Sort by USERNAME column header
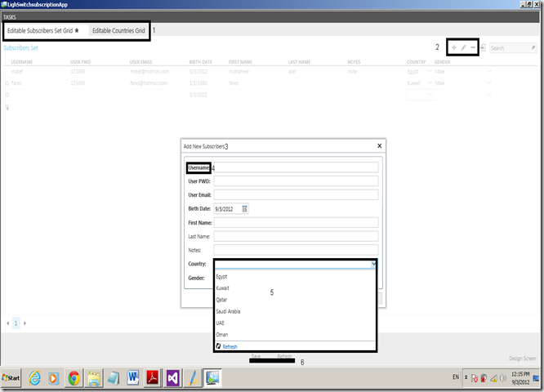544x392 pixels. click(x=22, y=62)
